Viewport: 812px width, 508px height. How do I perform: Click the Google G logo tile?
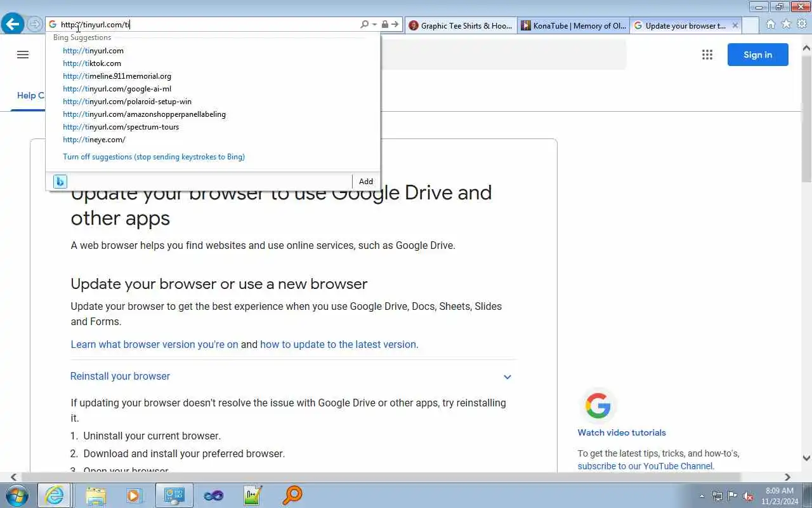[598, 406]
